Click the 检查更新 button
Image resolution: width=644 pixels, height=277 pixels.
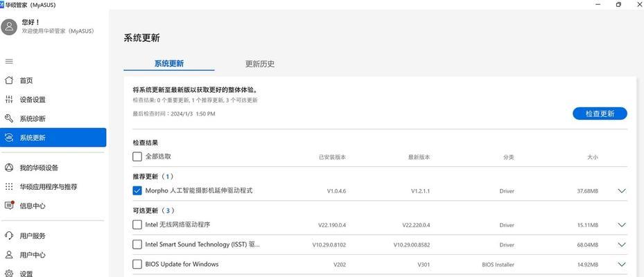(600, 114)
